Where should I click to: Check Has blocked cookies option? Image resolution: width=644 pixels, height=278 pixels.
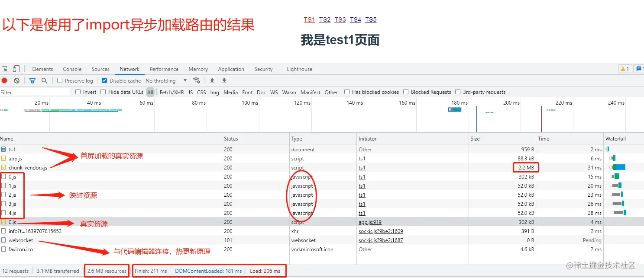[347, 92]
